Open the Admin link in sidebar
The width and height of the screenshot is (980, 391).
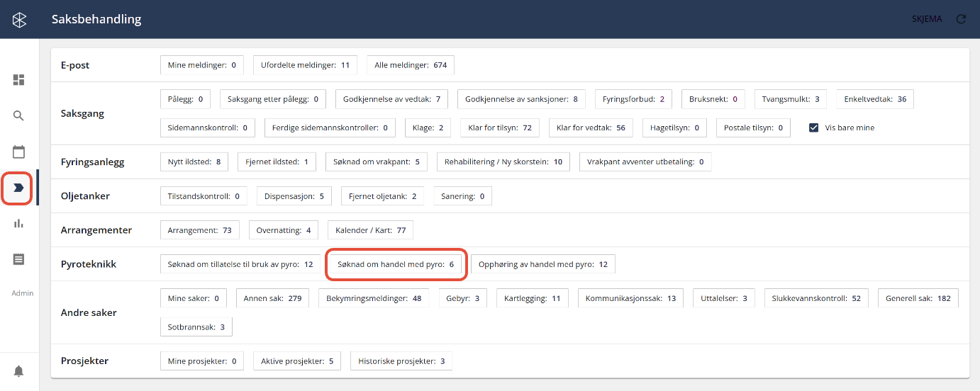[22, 293]
